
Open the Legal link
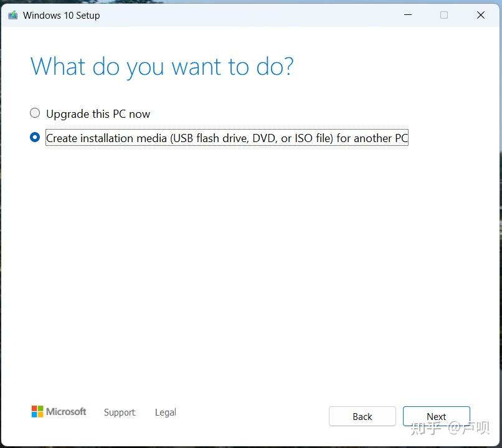click(x=166, y=412)
